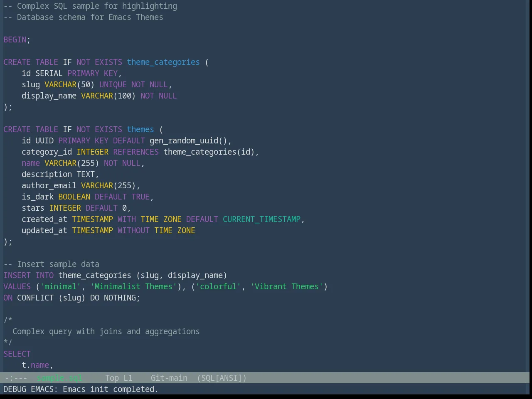
Task: Click theme_categories(id) reference target
Action: pyautogui.click(x=209, y=152)
